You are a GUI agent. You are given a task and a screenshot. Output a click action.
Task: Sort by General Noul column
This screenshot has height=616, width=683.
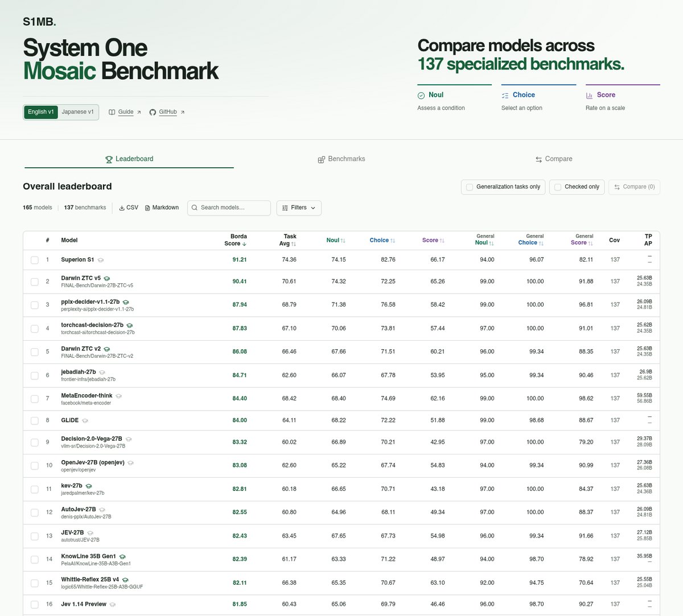pos(484,240)
